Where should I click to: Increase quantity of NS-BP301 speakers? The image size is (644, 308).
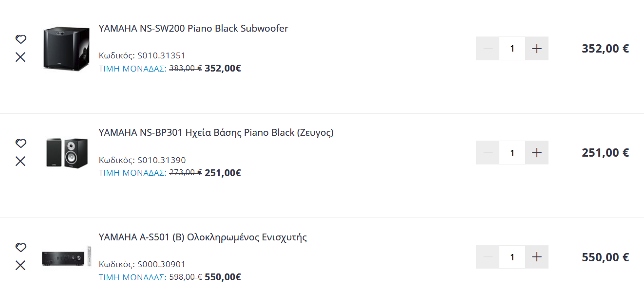tap(537, 153)
